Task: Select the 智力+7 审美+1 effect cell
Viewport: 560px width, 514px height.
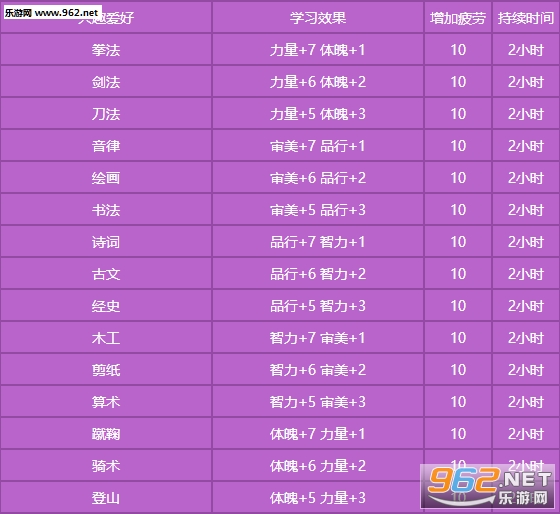Action: 318,338
